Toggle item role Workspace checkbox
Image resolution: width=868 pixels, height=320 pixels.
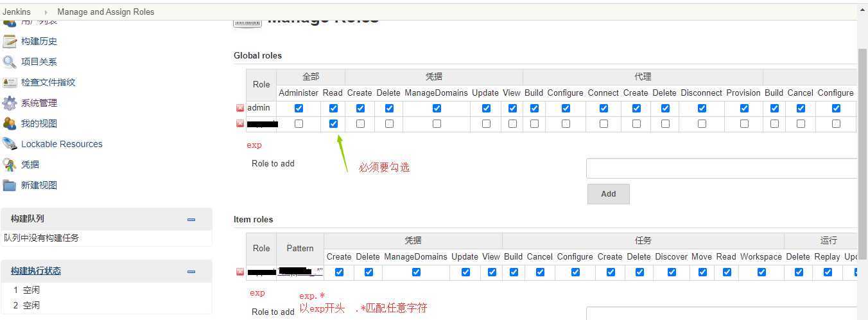click(761, 272)
